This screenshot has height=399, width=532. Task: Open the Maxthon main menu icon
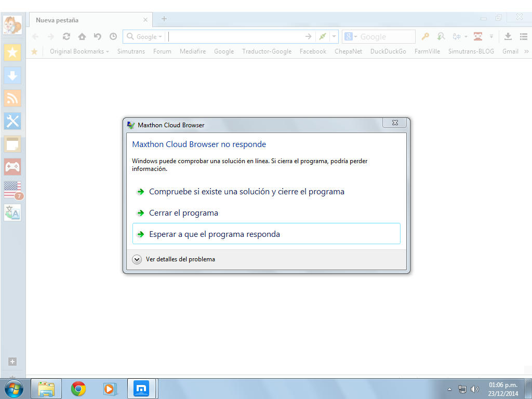[524, 36]
